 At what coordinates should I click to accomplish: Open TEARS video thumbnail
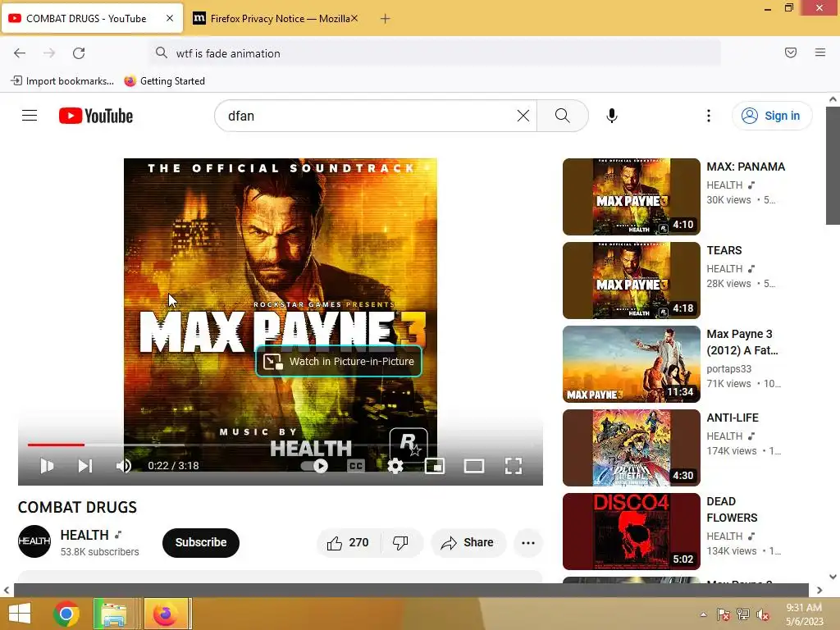pyautogui.click(x=631, y=281)
